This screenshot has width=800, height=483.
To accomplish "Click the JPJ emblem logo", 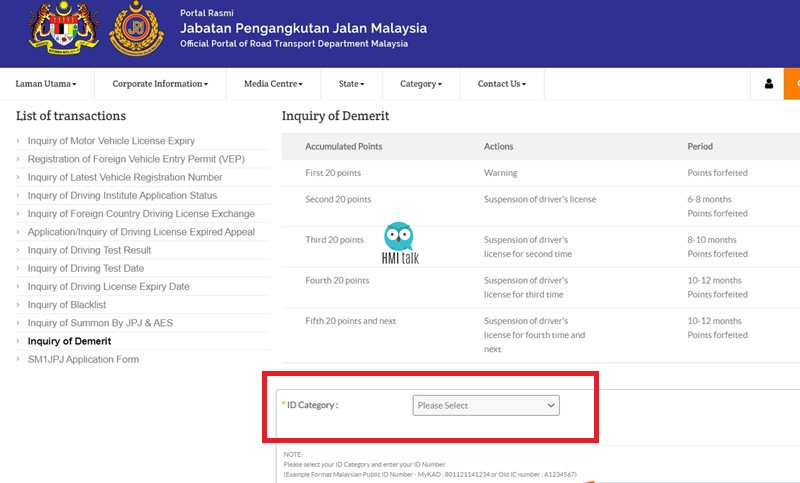I will [136, 29].
